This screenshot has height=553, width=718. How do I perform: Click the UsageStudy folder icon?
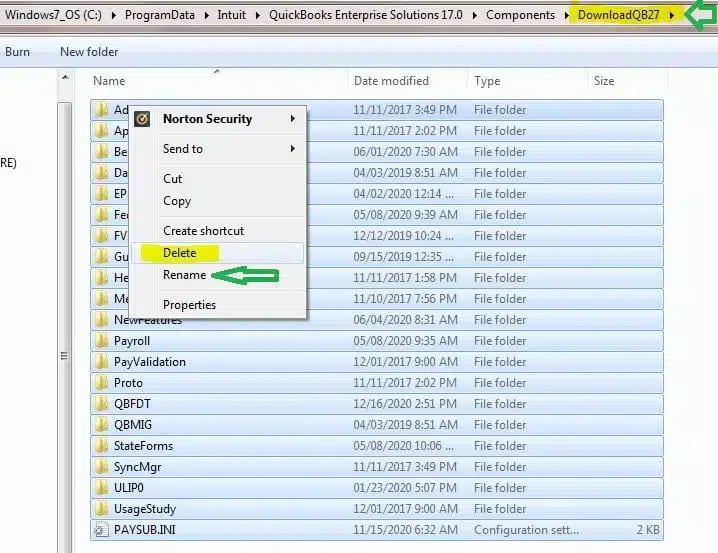coord(101,509)
